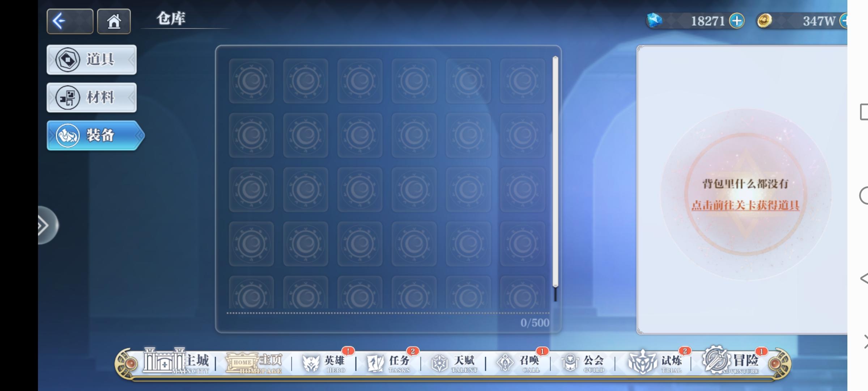Add diamonds with plus button
Image resolution: width=868 pixels, height=391 pixels.
(x=737, y=21)
